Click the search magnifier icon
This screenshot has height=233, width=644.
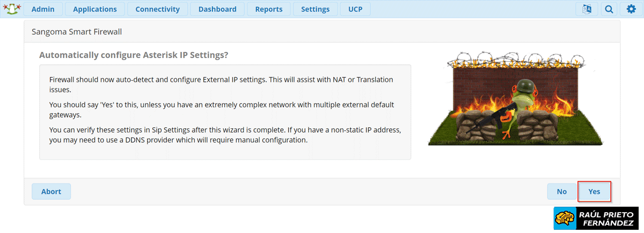click(x=609, y=9)
